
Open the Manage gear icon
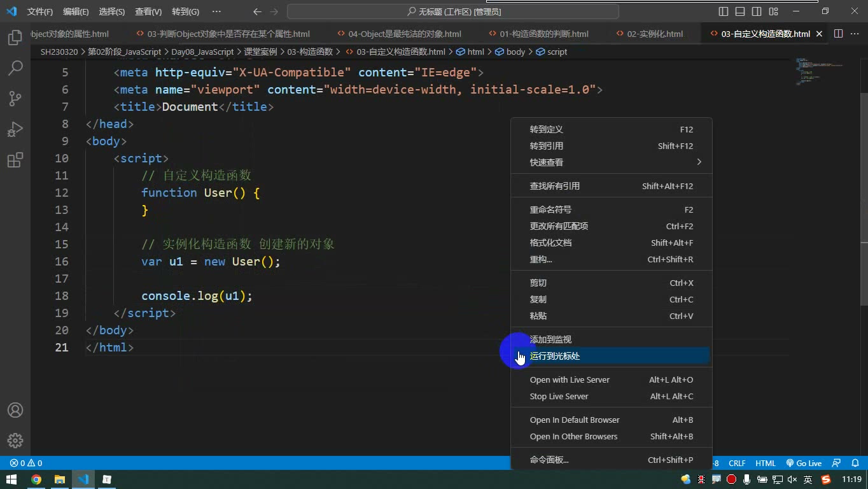pyautogui.click(x=15, y=441)
